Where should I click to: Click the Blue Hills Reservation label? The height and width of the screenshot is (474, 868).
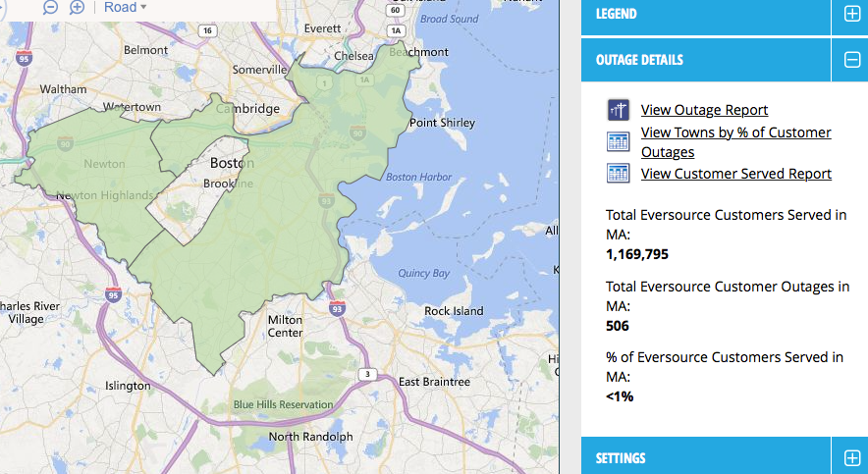coord(283,405)
